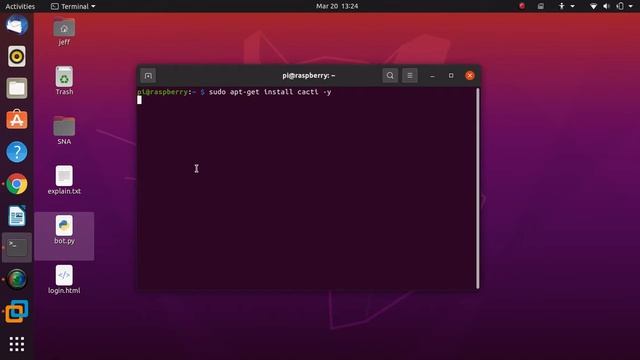Launch Rhythmbox from the dock
This screenshot has width=640, height=360.
pos(17,56)
